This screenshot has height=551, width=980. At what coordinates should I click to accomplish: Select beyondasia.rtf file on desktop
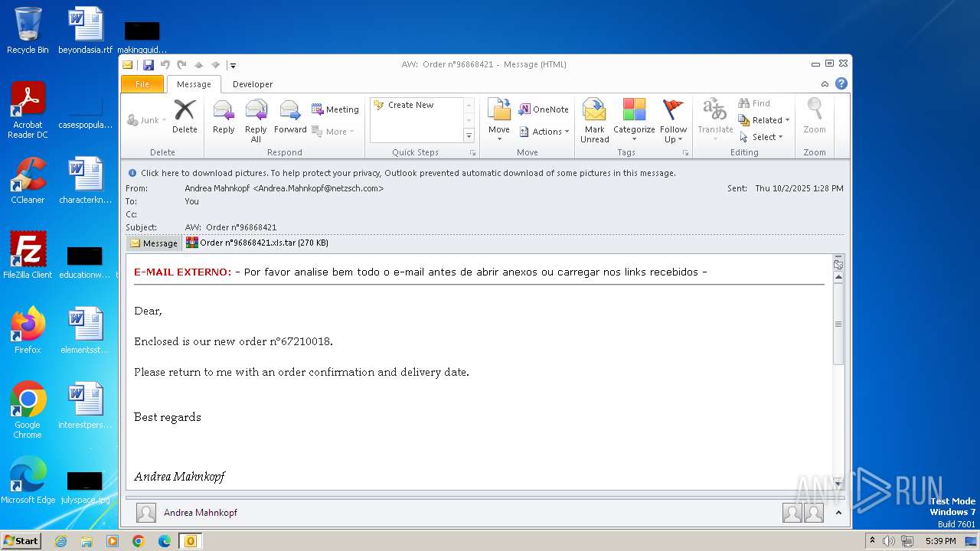tap(85, 31)
